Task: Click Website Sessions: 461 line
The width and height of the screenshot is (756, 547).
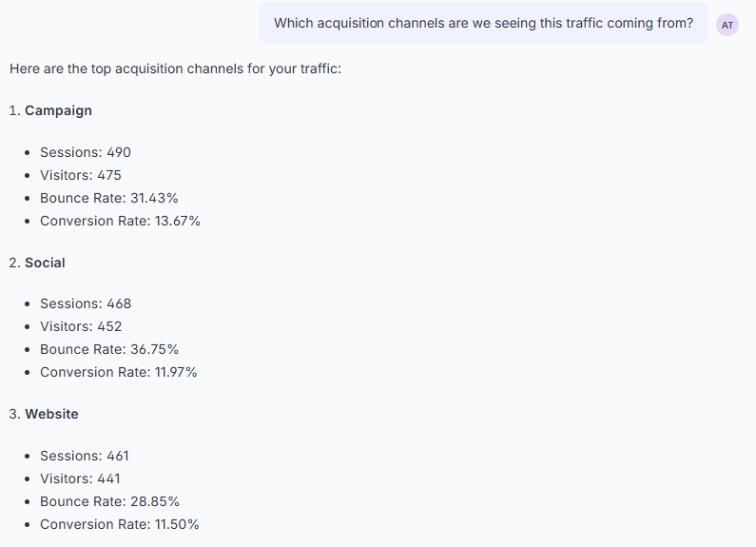Action: 85,456
